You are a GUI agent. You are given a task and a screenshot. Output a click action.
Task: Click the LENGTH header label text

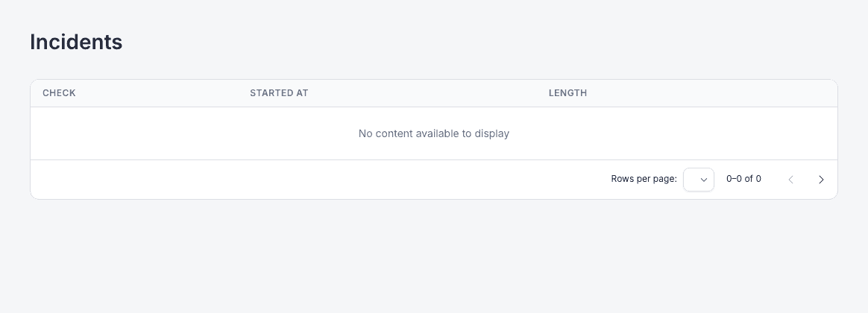568,93
